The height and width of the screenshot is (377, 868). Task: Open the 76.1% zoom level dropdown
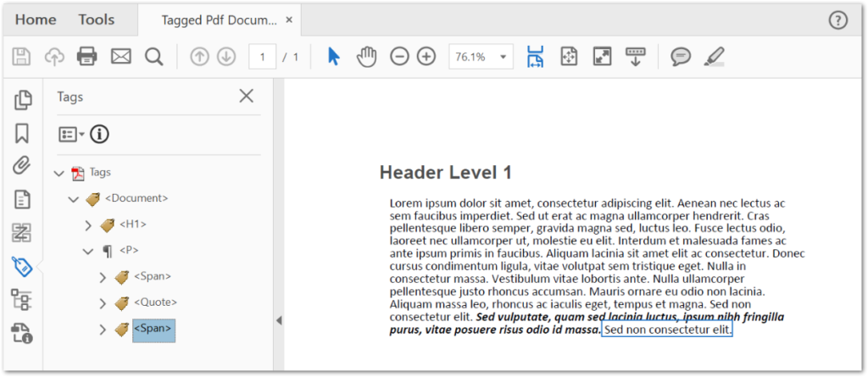coord(505,58)
